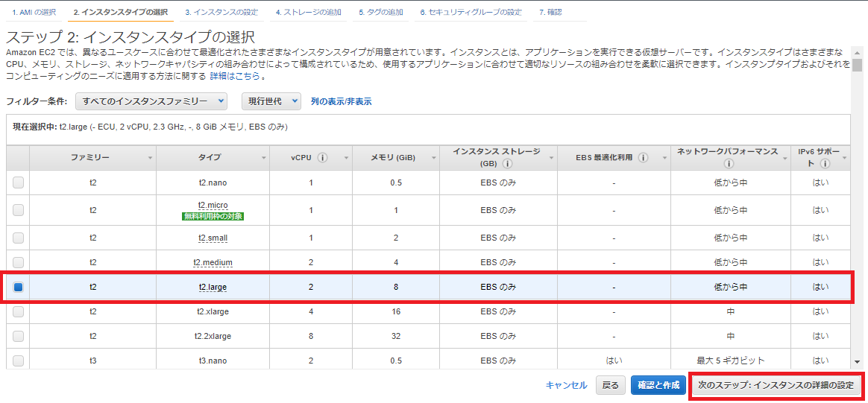
Task: Click the 確認と作成 button
Action: (x=658, y=385)
